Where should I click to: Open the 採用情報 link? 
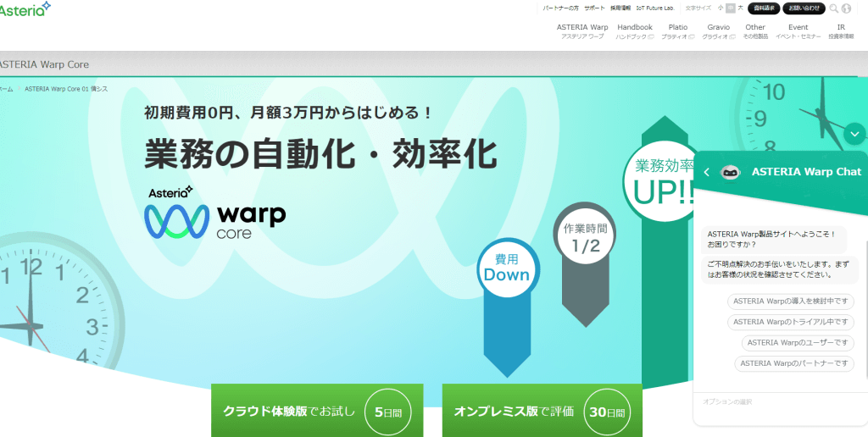620,8
